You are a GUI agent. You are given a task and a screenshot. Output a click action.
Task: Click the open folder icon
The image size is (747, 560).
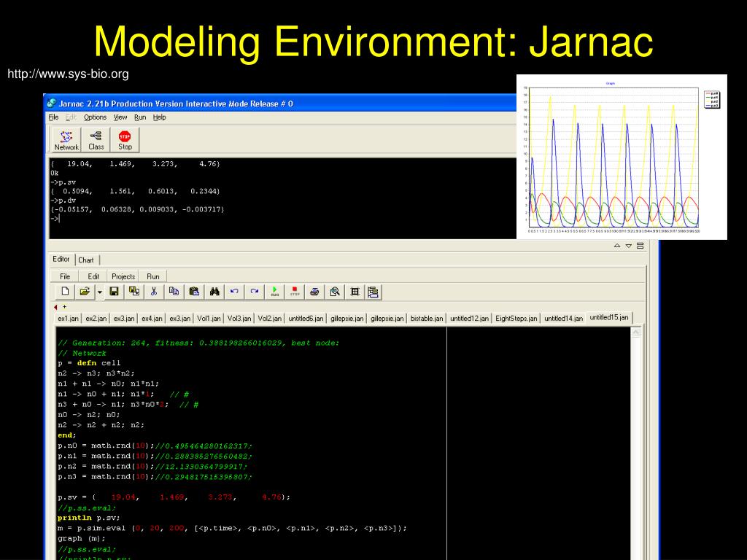click(x=85, y=292)
